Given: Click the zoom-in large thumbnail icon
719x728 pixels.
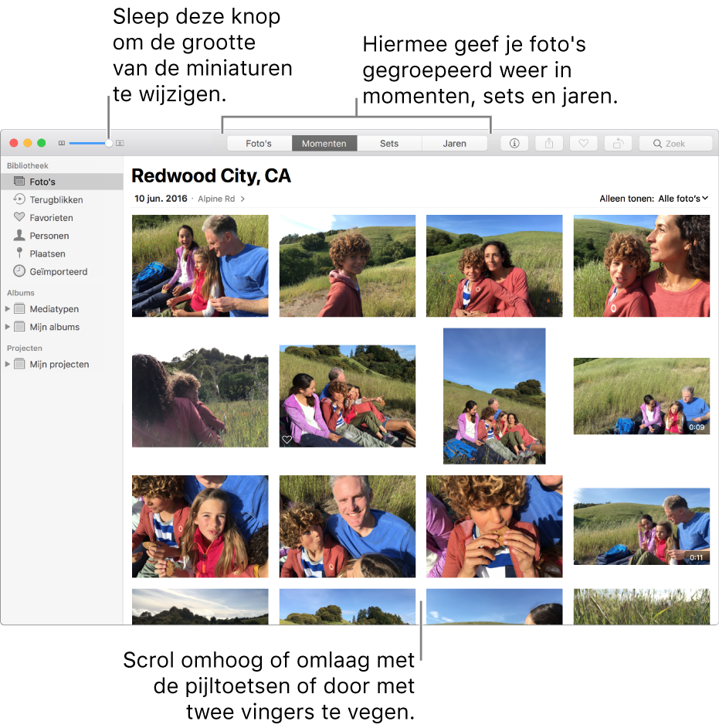Looking at the screenshot, I should click(x=120, y=143).
